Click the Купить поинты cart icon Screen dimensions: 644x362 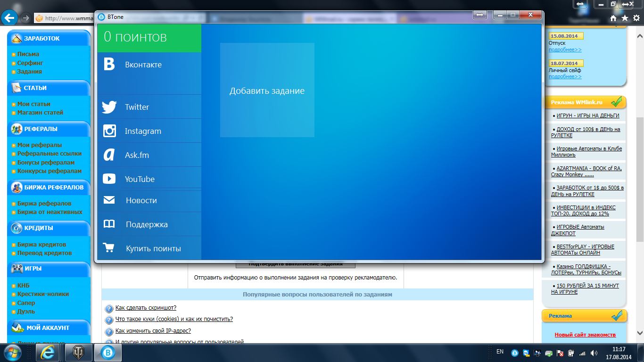(109, 248)
